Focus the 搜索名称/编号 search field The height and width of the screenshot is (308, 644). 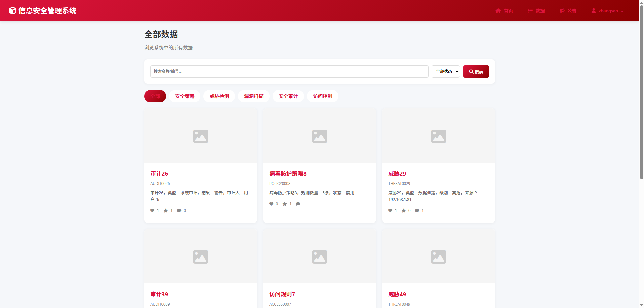(289, 71)
